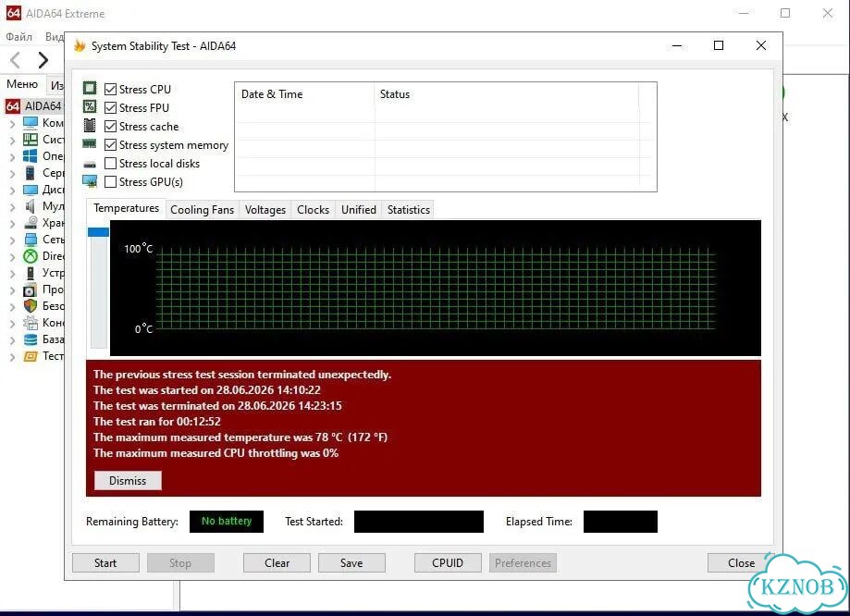Click the Save button
The height and width of the screenshot is (616, 850).
pos(351,563)
